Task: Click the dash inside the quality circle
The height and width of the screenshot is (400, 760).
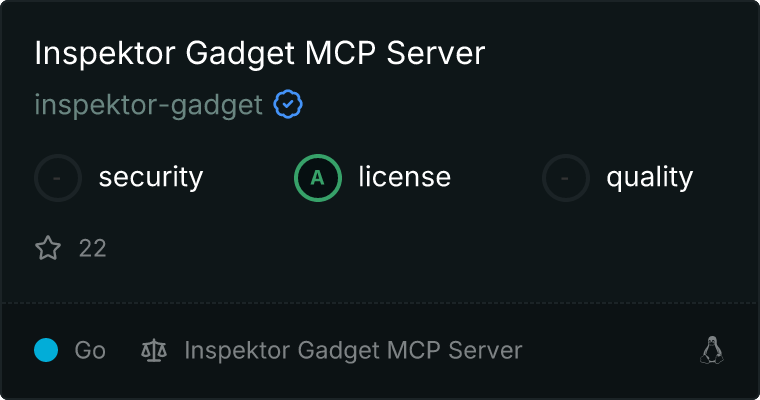Action: click(564, 178)
